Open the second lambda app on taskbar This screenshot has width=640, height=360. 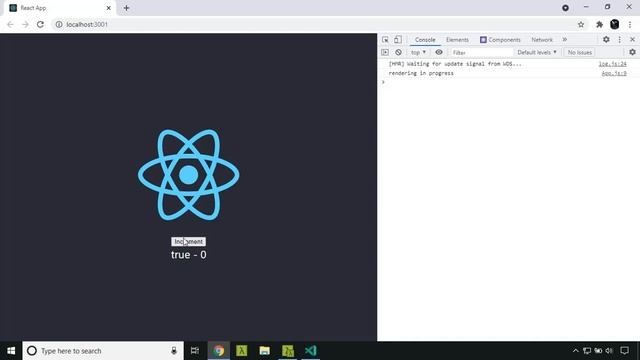tap(288, 351)
